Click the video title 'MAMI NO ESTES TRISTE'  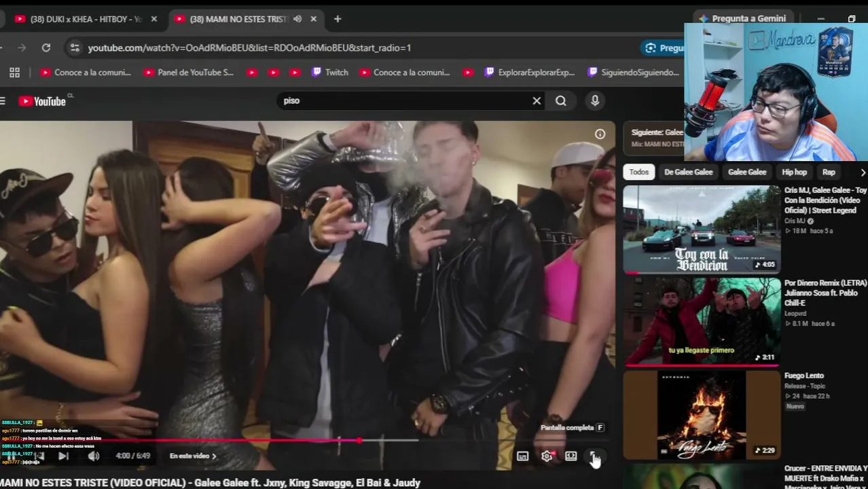tap(211, 483)
